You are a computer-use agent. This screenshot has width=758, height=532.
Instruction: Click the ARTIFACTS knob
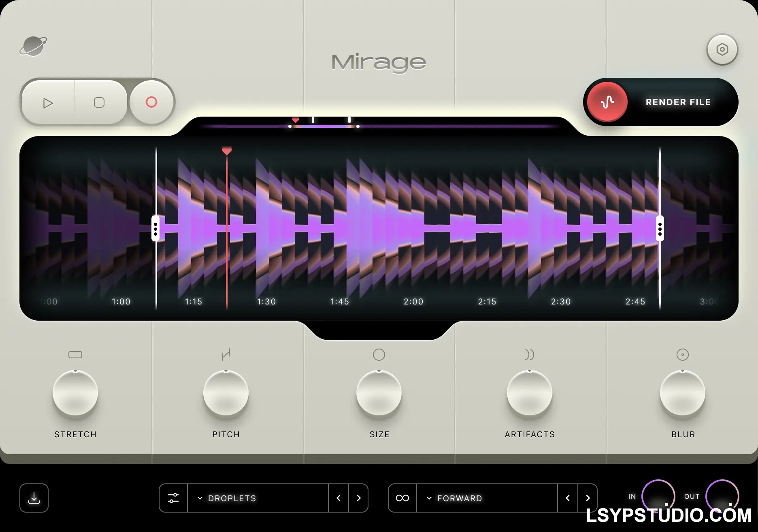[530, 393]
